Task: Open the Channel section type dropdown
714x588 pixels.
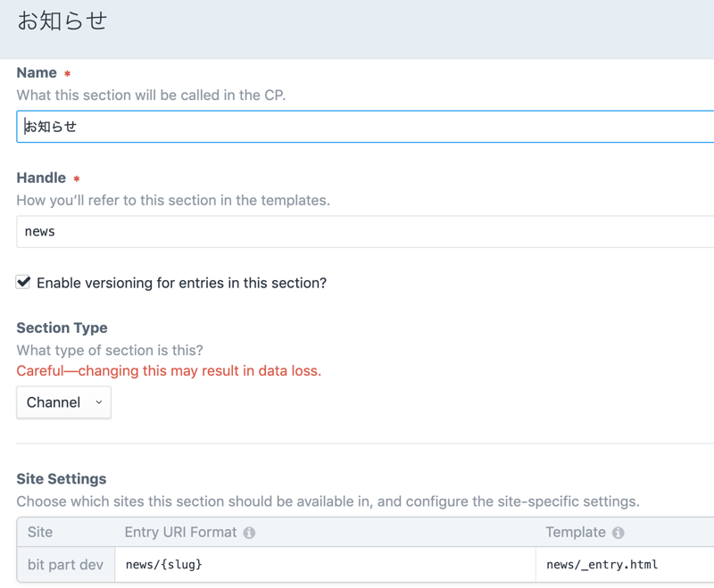Action: click(x=63, y=402)
